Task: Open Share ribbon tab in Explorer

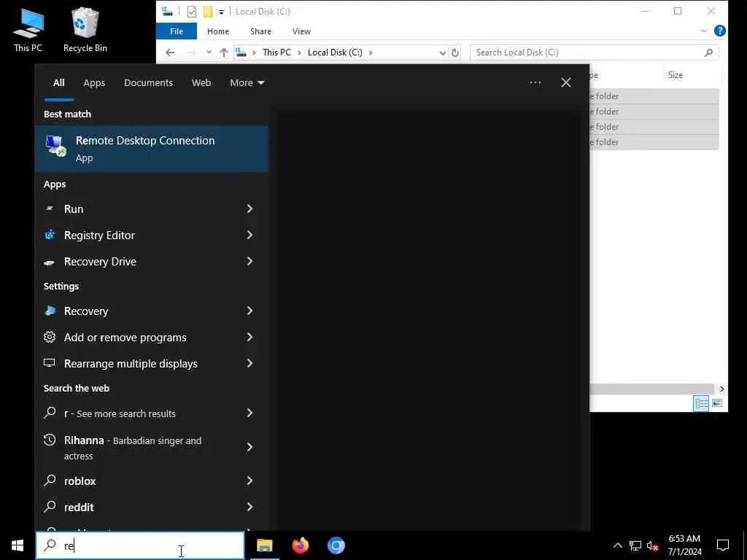Action: point(260,31)
